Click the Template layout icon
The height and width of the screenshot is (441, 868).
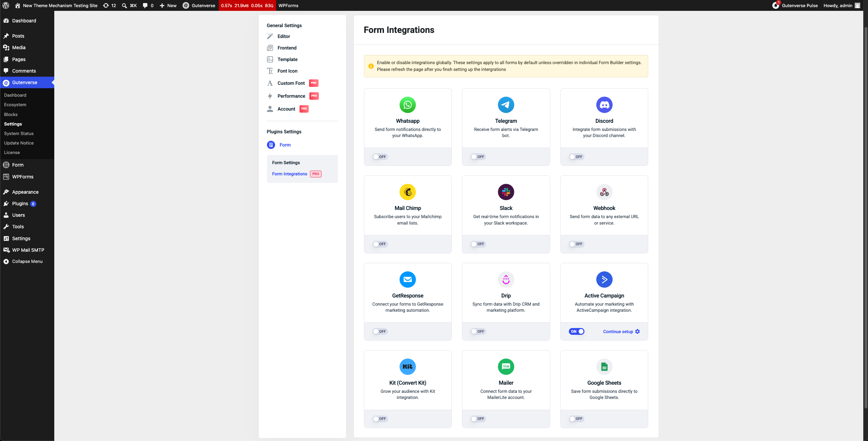click(x=270, y=59)
